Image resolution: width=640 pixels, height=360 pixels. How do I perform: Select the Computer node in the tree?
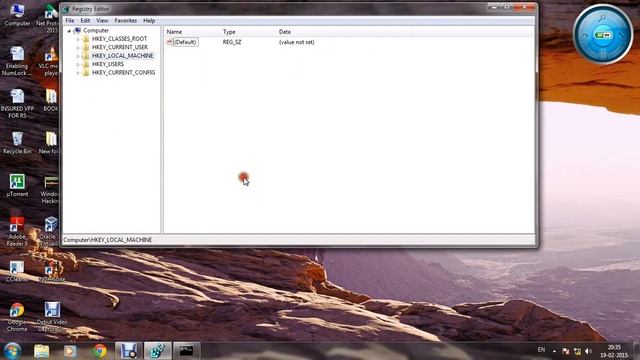[96, 31]
